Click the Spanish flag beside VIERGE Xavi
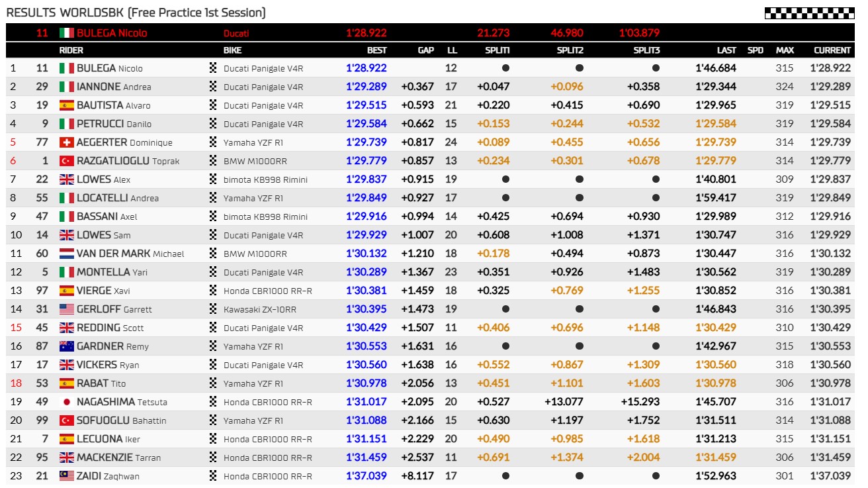 click(x=66, y=291)
